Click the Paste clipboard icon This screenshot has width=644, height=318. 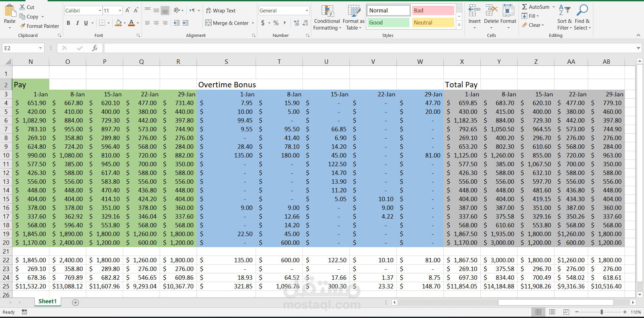pos(10,11)
